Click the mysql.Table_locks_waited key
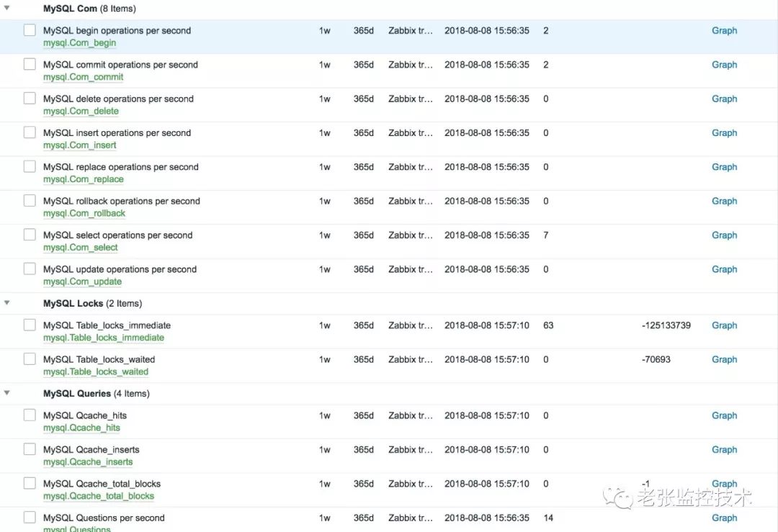This screenshot has width=778, height=532. [x=96, y=372]
